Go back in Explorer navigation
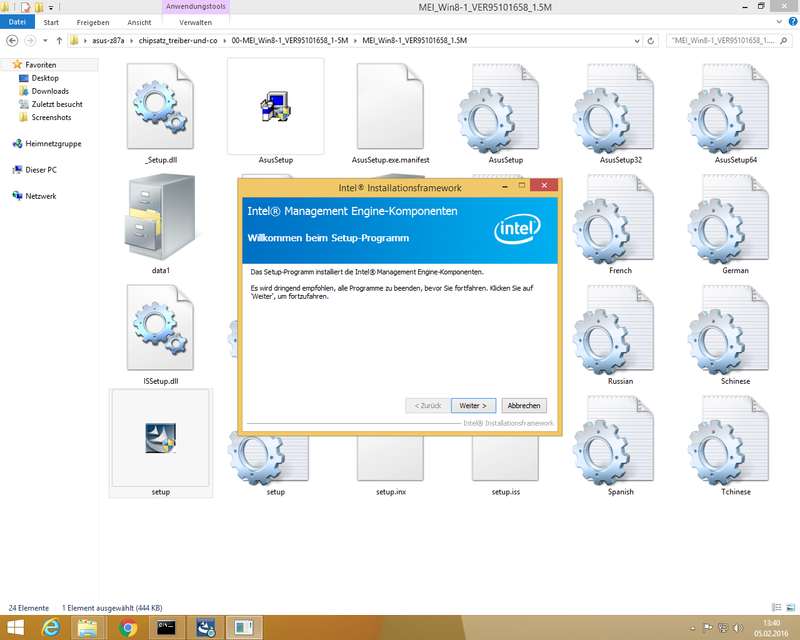 pos(12,40)
